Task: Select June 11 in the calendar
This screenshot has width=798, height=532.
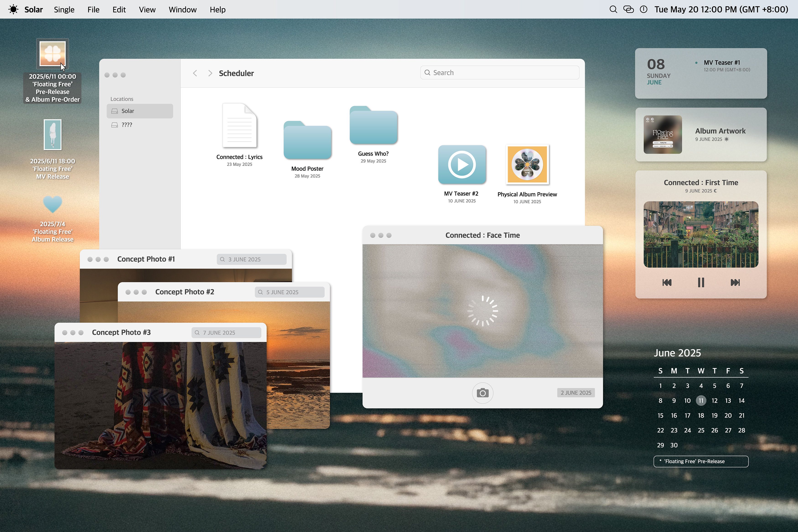Action: point(701,401)
